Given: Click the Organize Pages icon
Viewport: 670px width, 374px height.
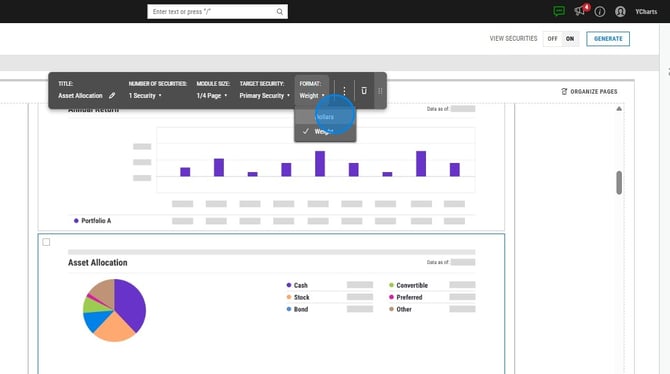Looking at the screenshot, I should point(564,91).
